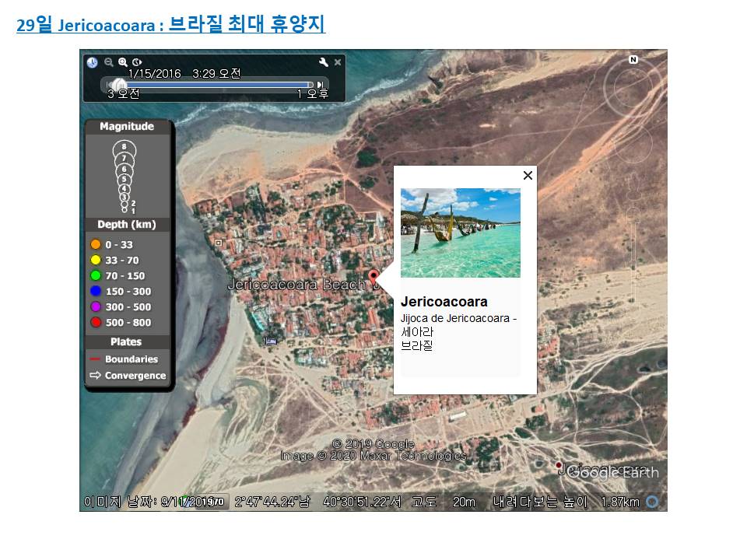The height and width of the screenshot is (560, 747).
Task: Click the yellow 33 - 70 depth swatch
Action: point(96,260)
